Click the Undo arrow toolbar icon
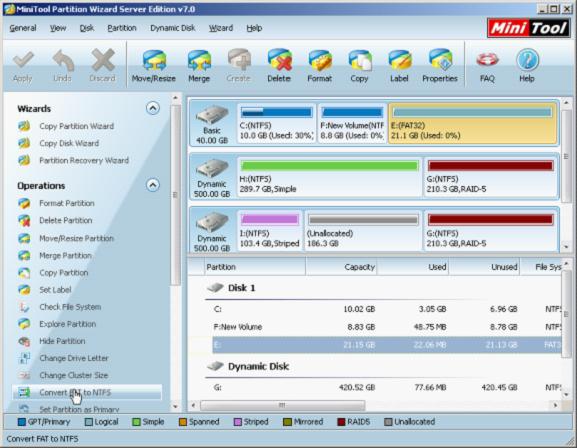Screen dimensions: 577x448 [63, 60]
